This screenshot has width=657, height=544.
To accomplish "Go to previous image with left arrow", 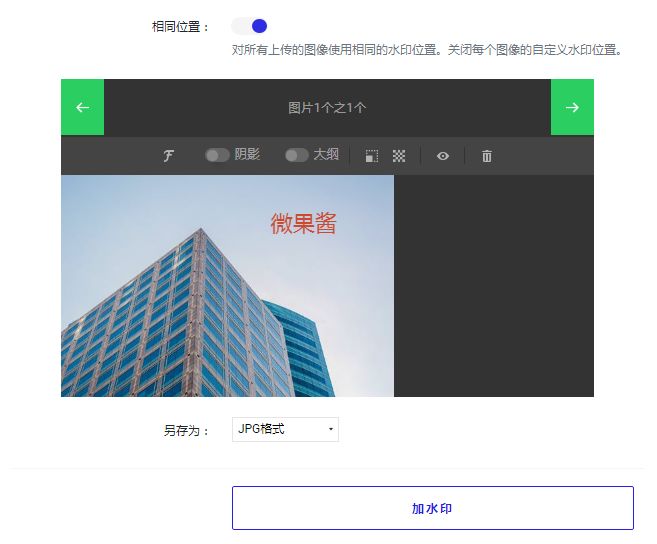I will [x=83, y=107].
